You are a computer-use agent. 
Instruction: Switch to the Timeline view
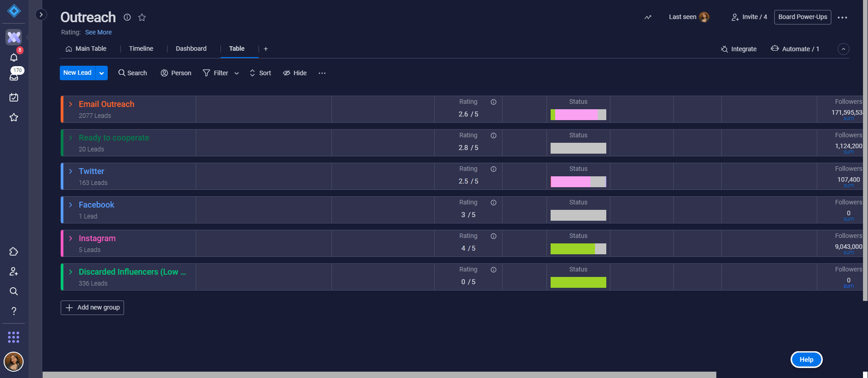(141, 48)
